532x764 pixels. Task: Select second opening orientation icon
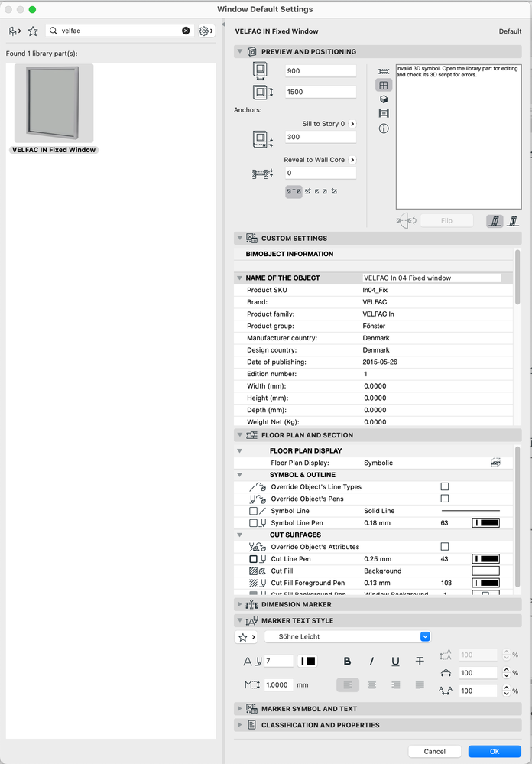pyautogui.click(x=513, y=221)
